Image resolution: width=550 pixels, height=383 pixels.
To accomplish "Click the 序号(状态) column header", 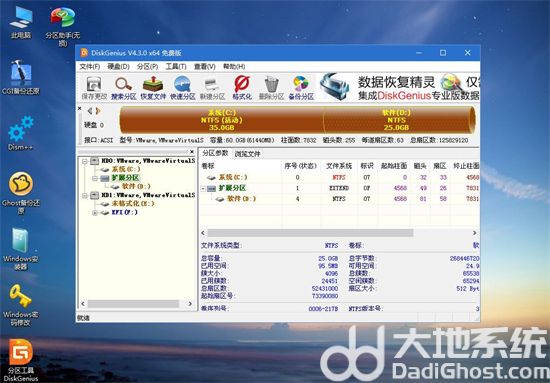I will pos(301,166).
